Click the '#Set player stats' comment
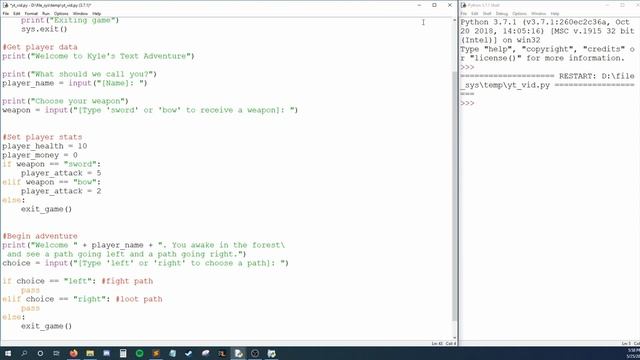The width and height of the screenshot is (640, 360). [42, 137]
